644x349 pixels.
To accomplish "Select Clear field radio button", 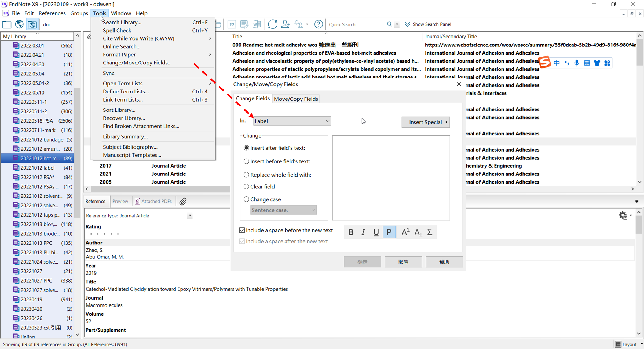I will [246, 186].
